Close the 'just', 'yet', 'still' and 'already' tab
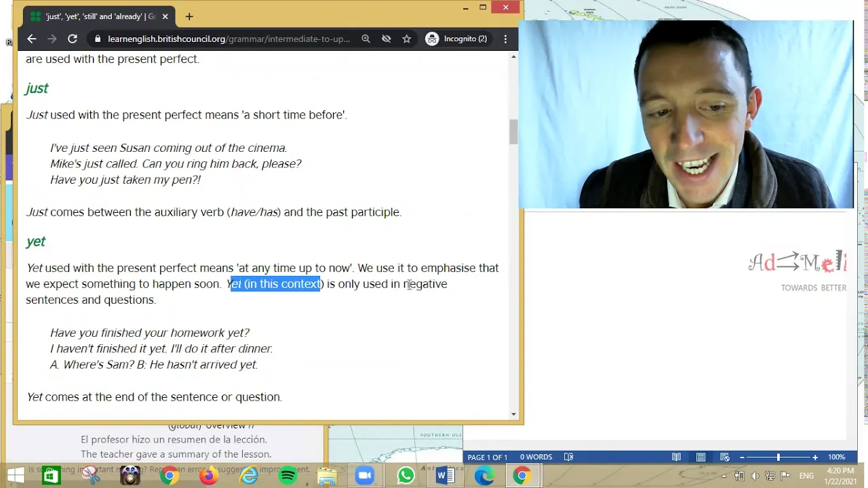Image resolution: width=868 pixels, height=488 pixels. click(x=165, y=16)
